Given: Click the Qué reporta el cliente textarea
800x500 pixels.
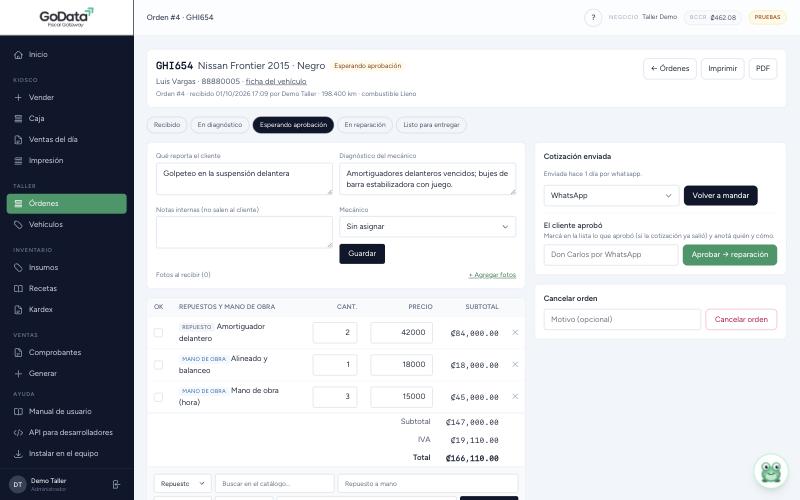Looking at the screenshot, I should [244, 179].
